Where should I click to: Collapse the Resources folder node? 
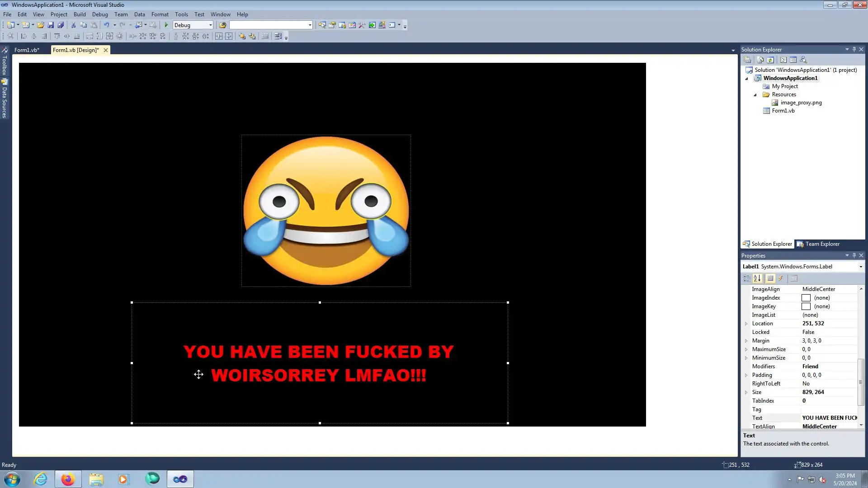[755, 95]
